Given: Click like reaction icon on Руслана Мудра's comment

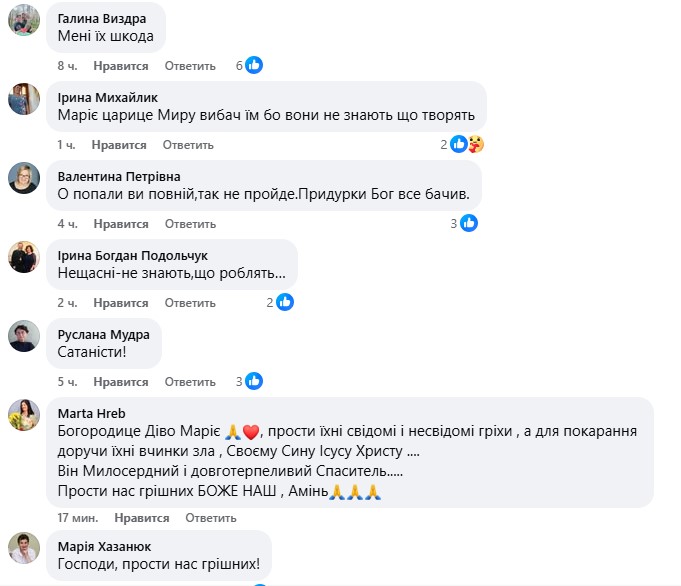Looking at the screenshot, I should 254,381.
